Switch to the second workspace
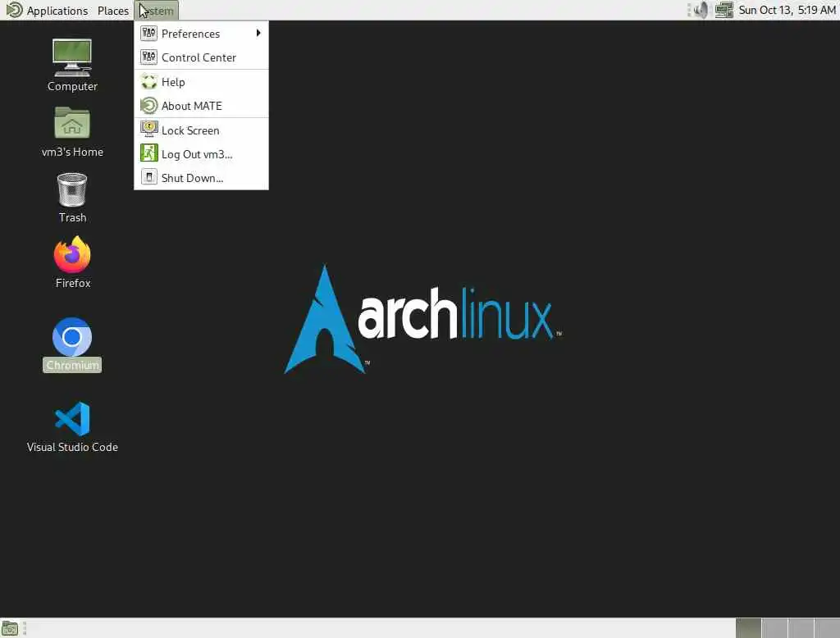The height and width of the screenshot is (638, 840). (x=774, y=628)
